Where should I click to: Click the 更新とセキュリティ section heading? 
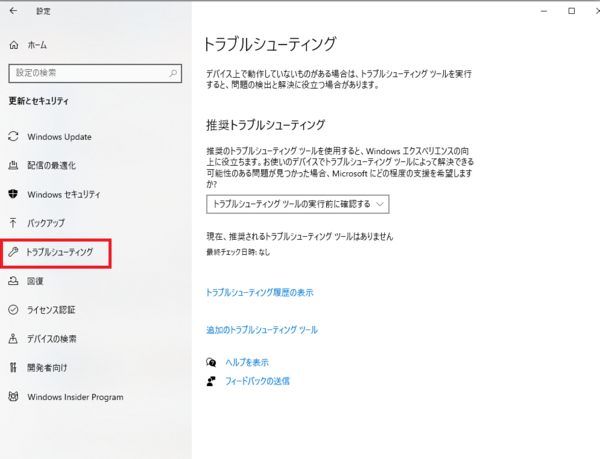pos(39,101)
